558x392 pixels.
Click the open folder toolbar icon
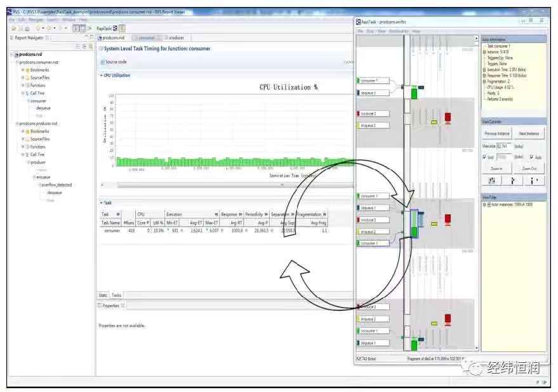click(x=14, y=29)
